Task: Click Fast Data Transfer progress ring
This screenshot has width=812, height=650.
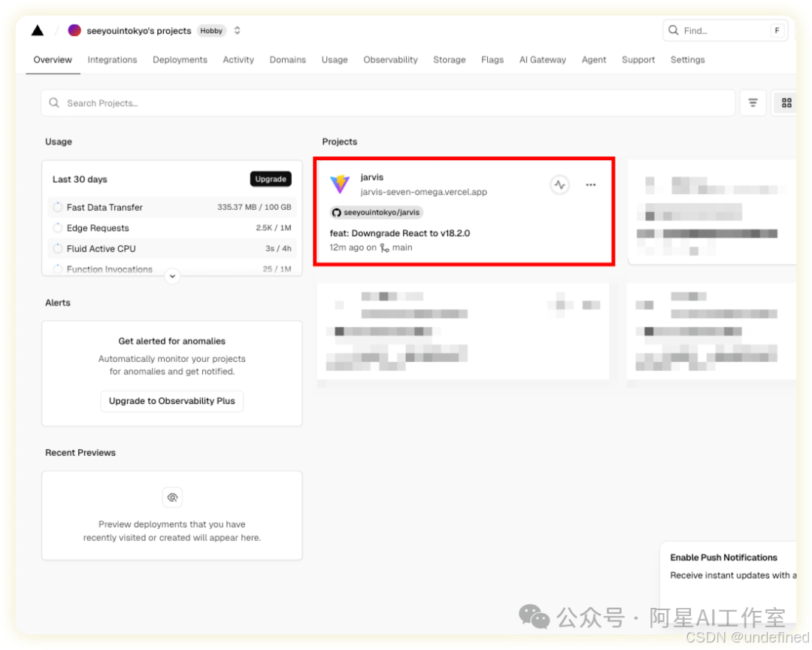Action: click(x=57, y=208)
